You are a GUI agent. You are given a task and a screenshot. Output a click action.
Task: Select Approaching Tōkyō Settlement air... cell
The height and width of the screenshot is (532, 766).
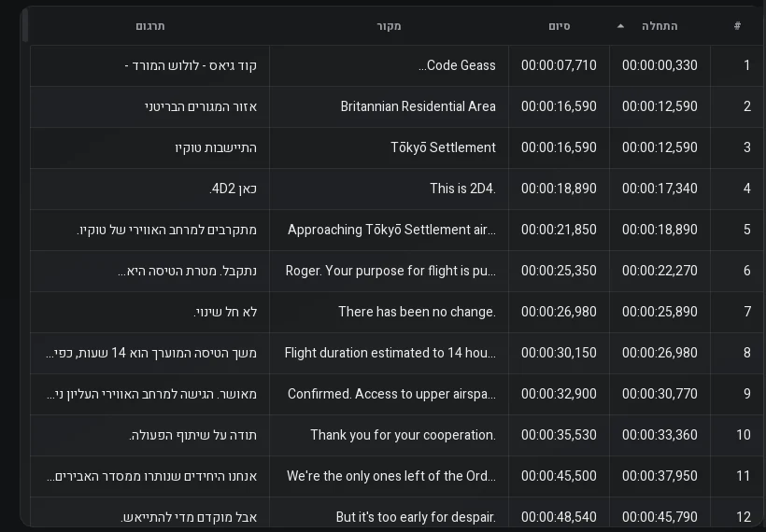coord(389,230)
